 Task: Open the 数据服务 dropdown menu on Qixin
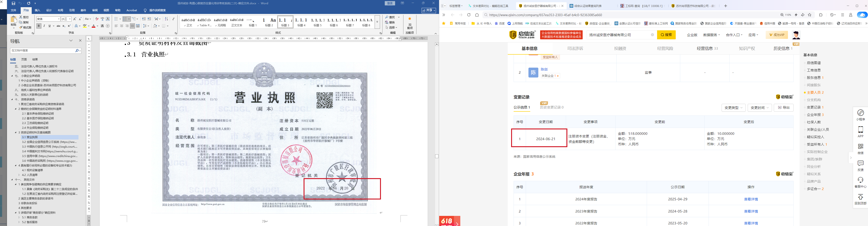pyautogui.click(x=711, y=35)
